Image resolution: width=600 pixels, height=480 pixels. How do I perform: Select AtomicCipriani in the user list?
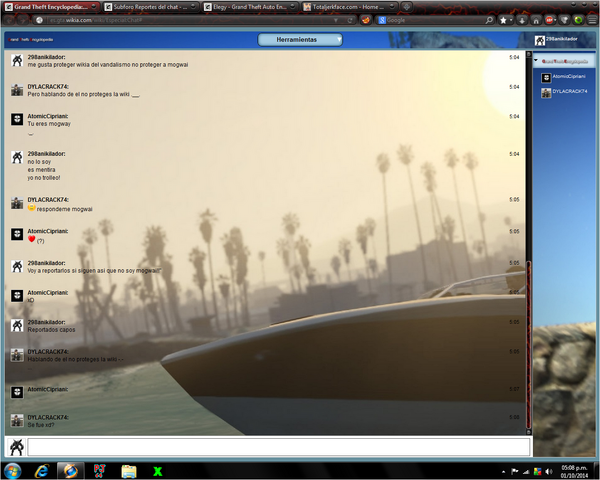(x=569, y=76)
